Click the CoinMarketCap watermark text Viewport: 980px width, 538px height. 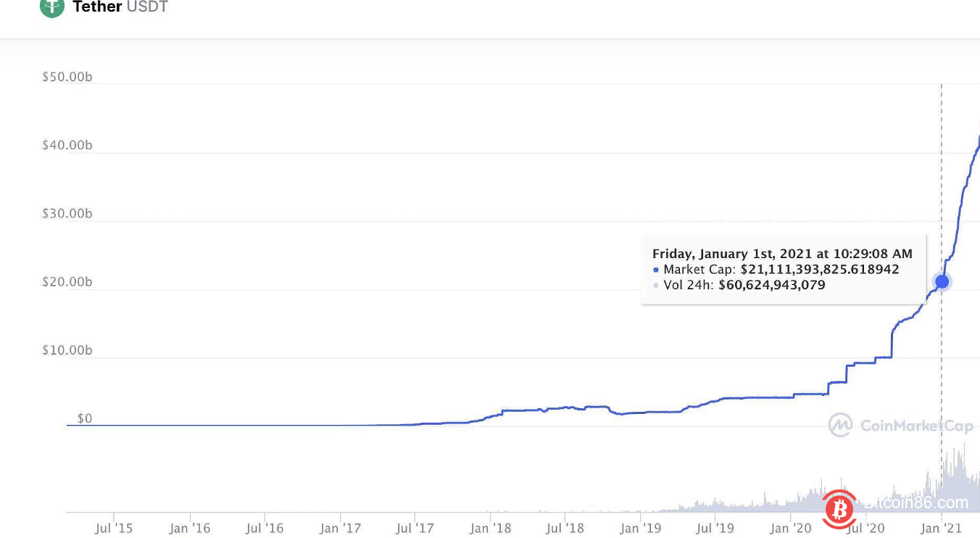click(915, 425)
